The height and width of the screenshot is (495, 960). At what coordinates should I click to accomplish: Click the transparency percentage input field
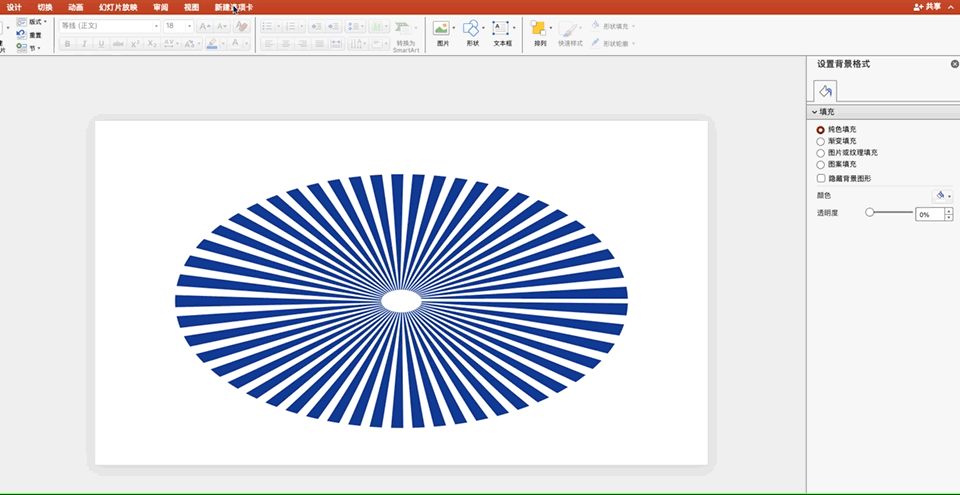928,214
